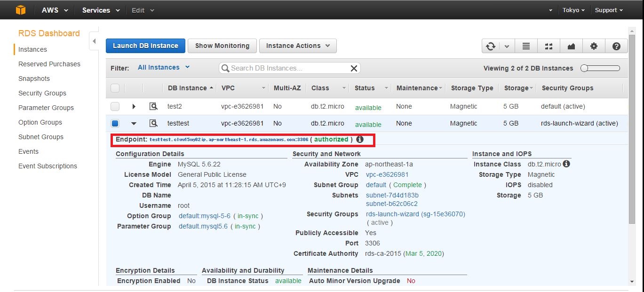Screen dimensions: 644x292
Task: Click the info icon next to db.t2.micro Instance Class
Action: 566,164
